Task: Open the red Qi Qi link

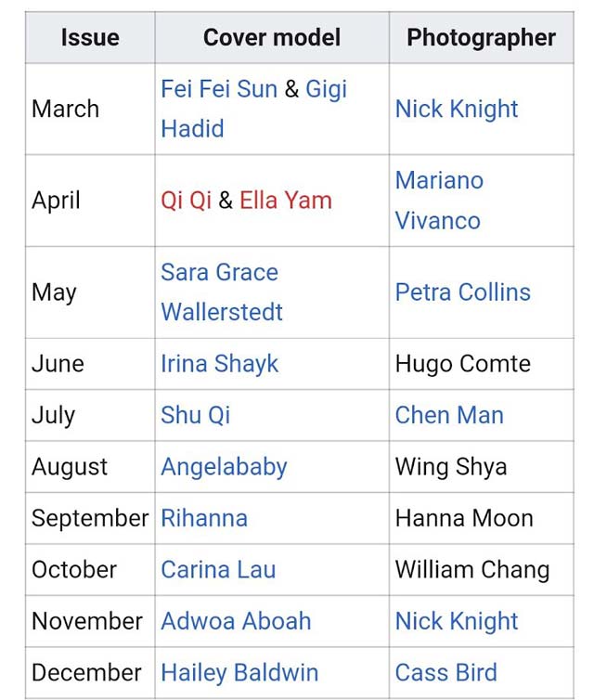Action: (x=186, y=200)
